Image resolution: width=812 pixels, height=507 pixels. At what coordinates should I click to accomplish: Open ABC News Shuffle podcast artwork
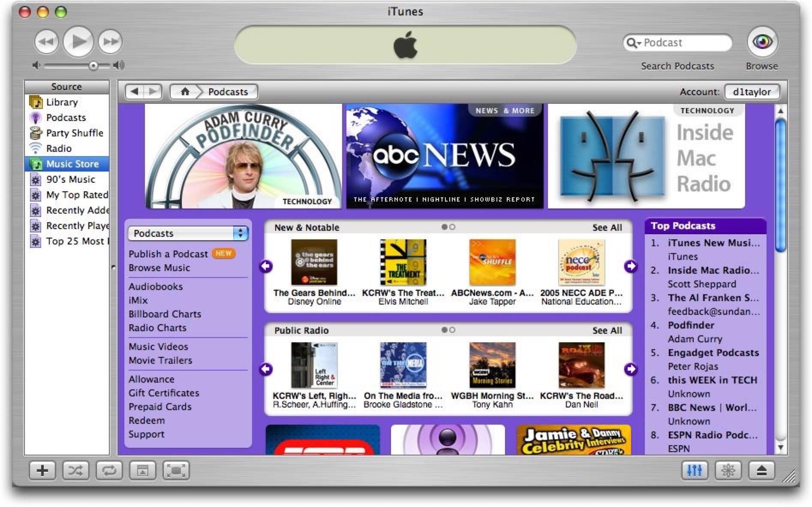492,263
